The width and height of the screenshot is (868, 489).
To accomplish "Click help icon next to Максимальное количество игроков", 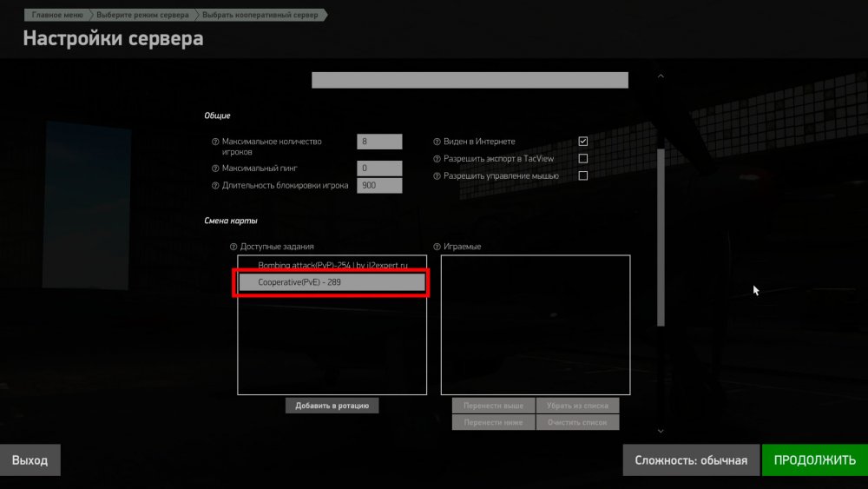I will click(x=215, y=142).
